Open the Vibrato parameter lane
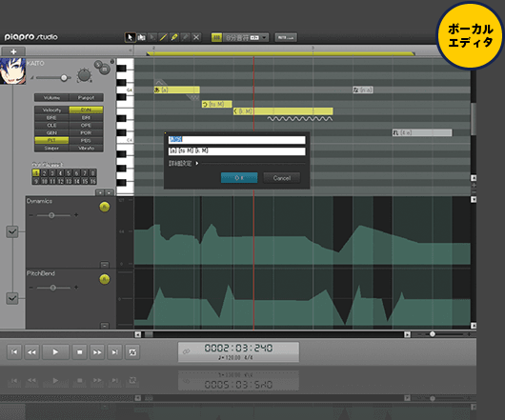Image resolution: width=505 pixels, height=420 pixels. 86,148
